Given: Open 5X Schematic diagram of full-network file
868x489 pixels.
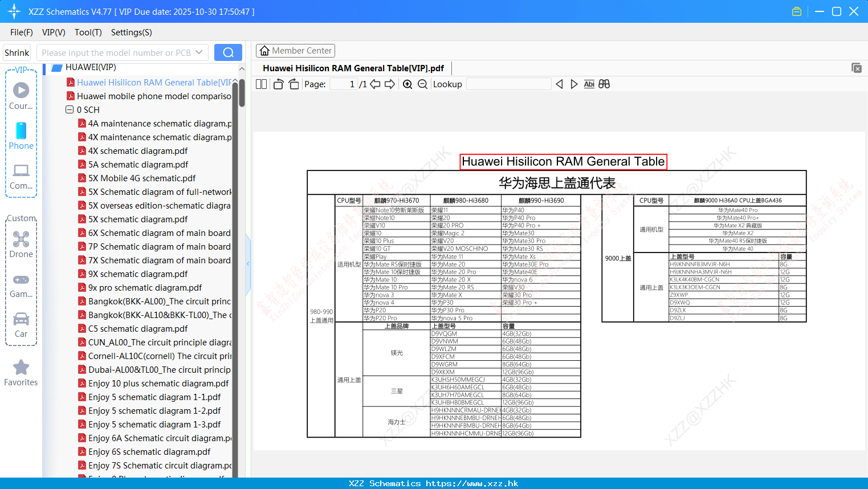Looking at the screenshot, I should (x=155, y=192).
